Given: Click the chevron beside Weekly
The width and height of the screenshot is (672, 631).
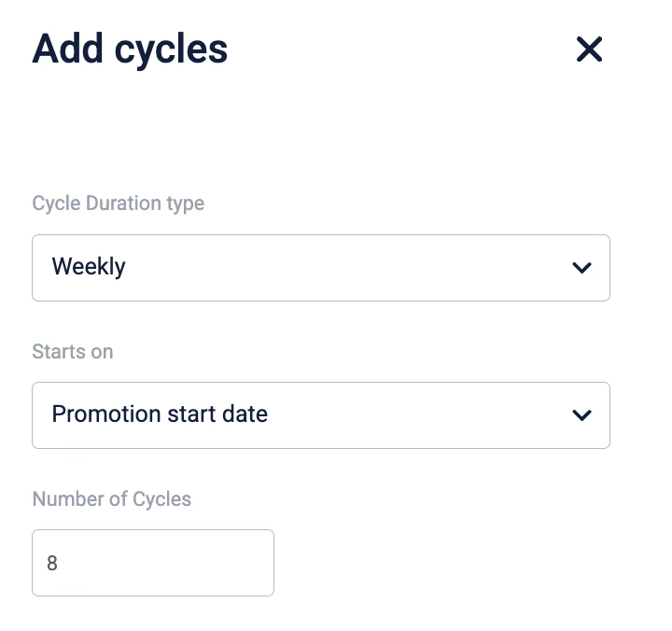Looking at the screenshot, I should coord(581,268).
